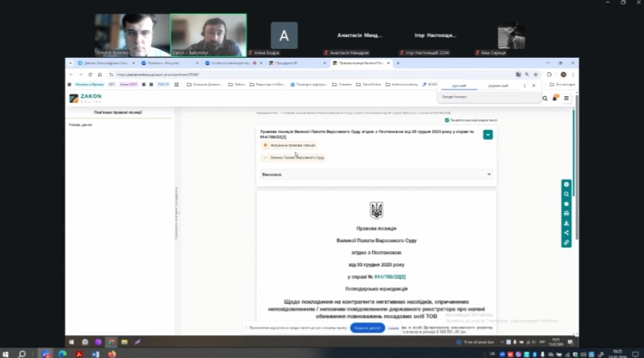Select Dmytro Kyzenko's video tile

pyautogui.click(x=132, y=35)
